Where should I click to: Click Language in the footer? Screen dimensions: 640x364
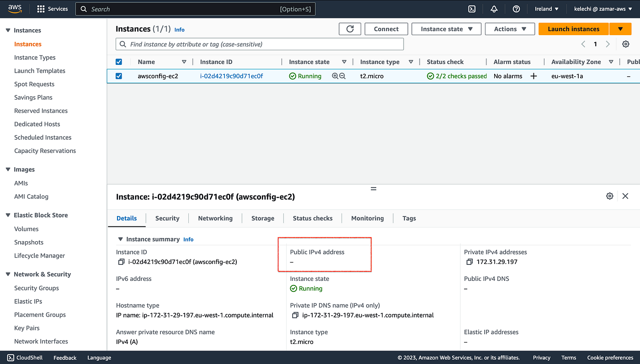point(99,358)
